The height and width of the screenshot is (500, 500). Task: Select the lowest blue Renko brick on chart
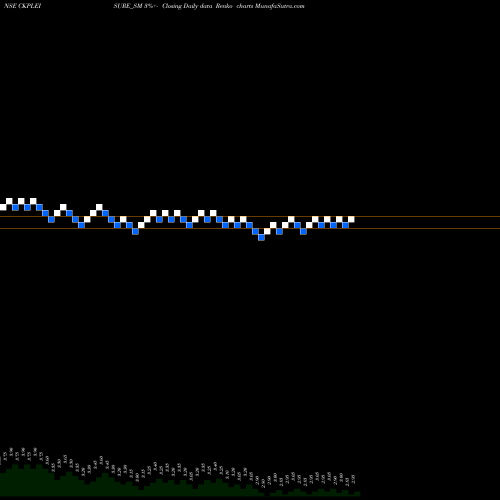[x=261, y=237]
